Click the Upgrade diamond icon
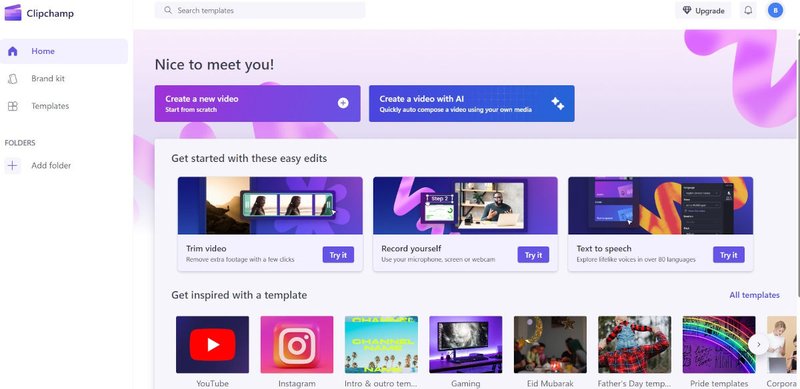This screenshot has width=800, height=389. pos(687,11)
